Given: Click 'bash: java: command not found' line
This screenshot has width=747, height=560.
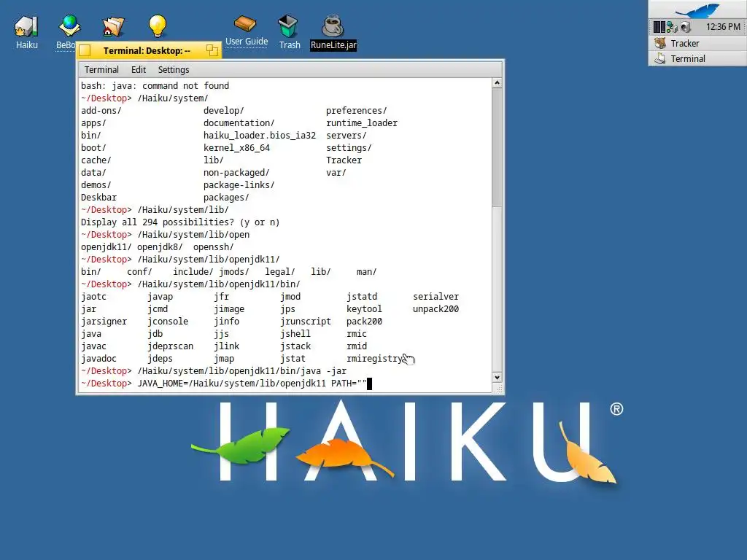Looking at the screenshot, I should pyautogui.click(x=155, y=86).
